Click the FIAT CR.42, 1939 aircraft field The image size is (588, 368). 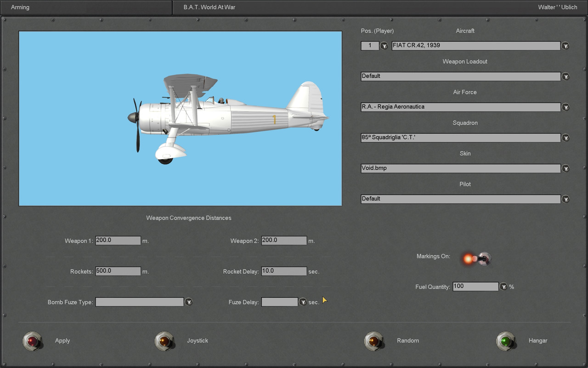(476, 46)
